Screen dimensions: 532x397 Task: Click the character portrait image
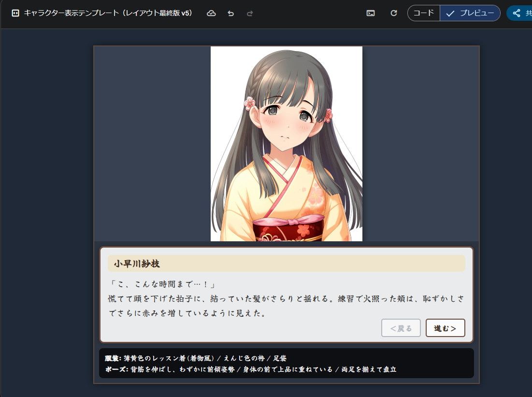coord(287,144)
